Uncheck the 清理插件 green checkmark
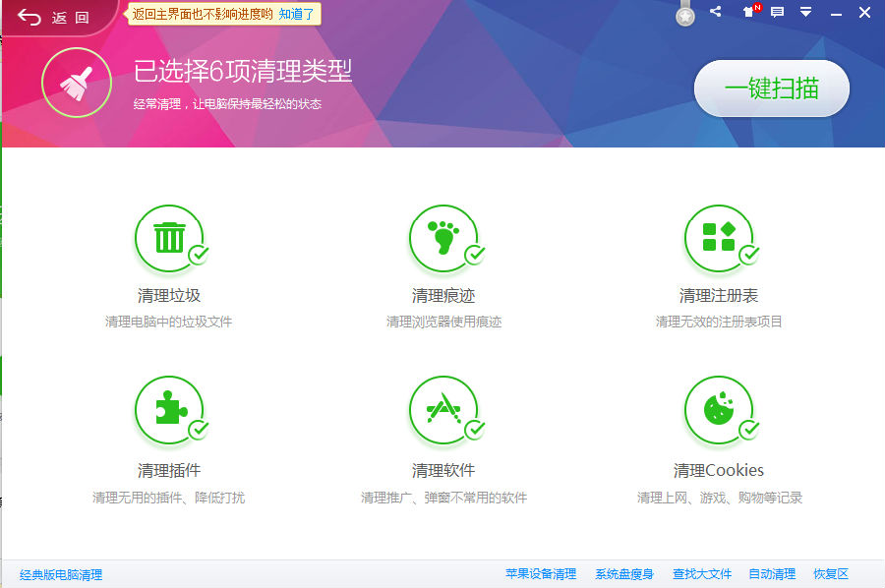Screen dimensions: 885x588 tap(199, 430)
